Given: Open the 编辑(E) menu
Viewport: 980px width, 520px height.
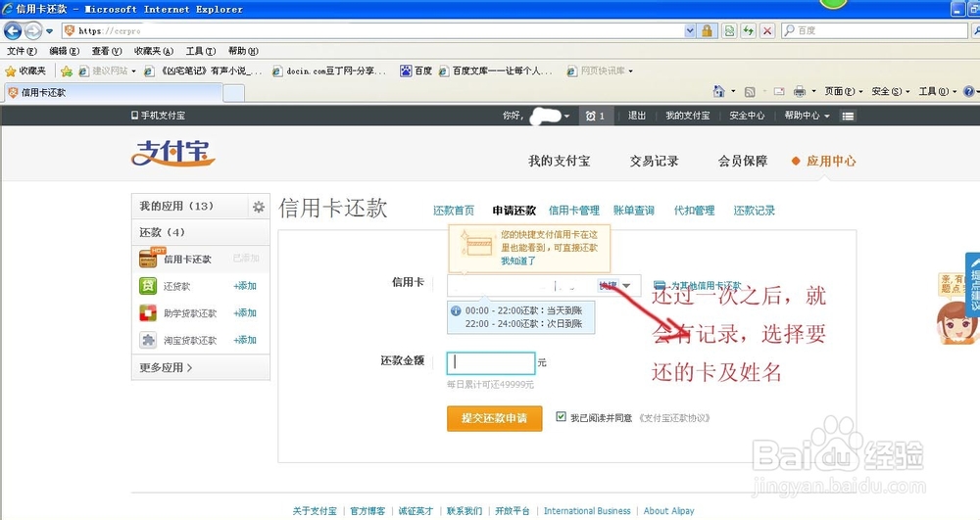Looking at the screenshot, I should point(65,51).
